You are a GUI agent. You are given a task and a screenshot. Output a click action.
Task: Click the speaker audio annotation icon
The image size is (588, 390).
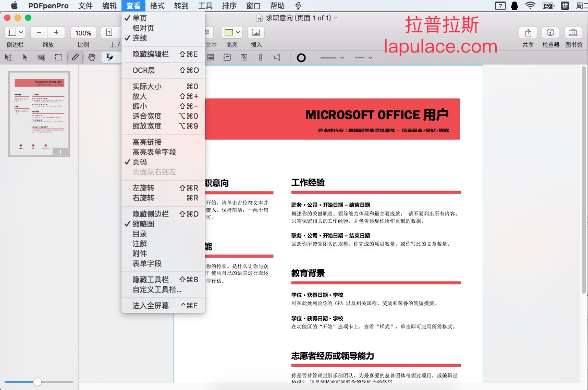[x=277, y=57]
